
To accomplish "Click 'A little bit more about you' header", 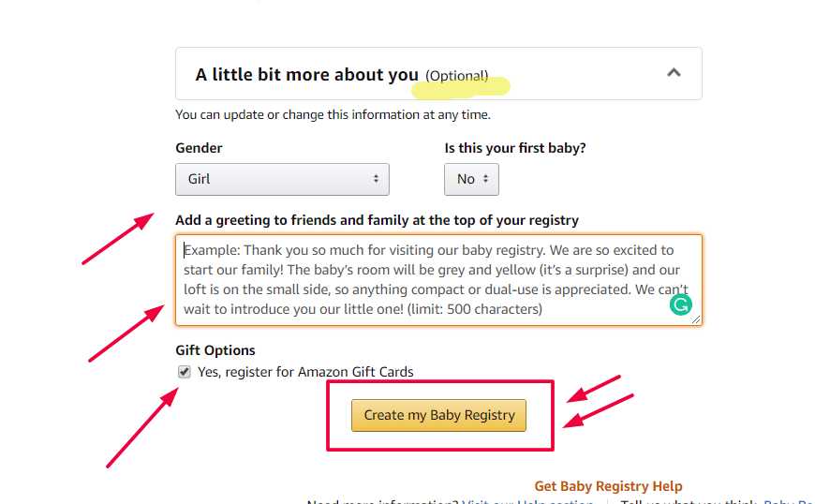I will coord(306,75).
